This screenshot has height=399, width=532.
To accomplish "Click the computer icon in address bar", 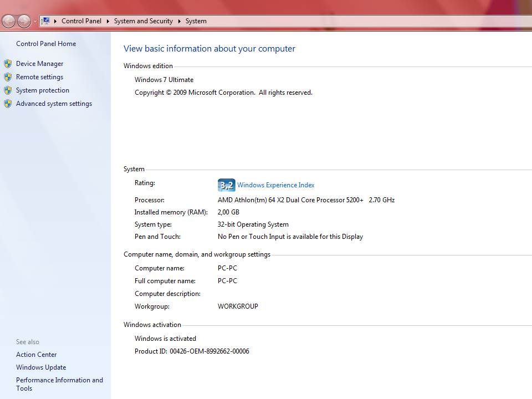I will tap(45, 21).
